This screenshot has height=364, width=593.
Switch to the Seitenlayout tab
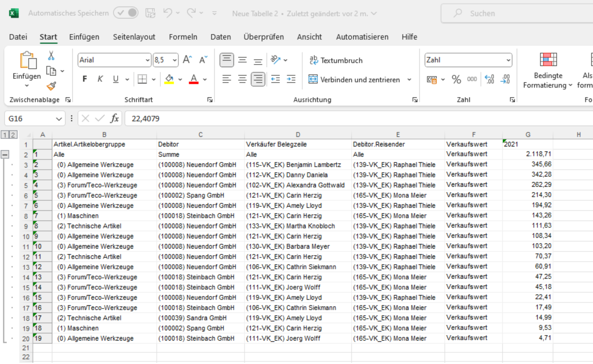point(134,37)
